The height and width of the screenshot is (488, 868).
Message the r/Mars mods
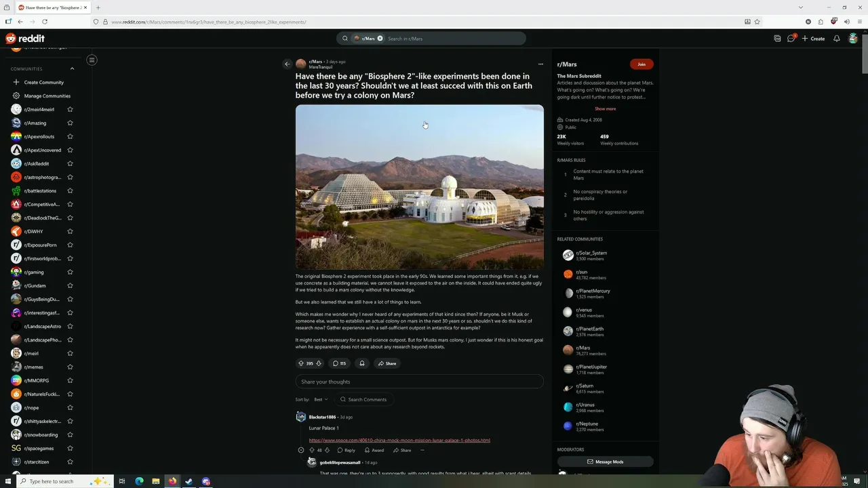point(605,462)
